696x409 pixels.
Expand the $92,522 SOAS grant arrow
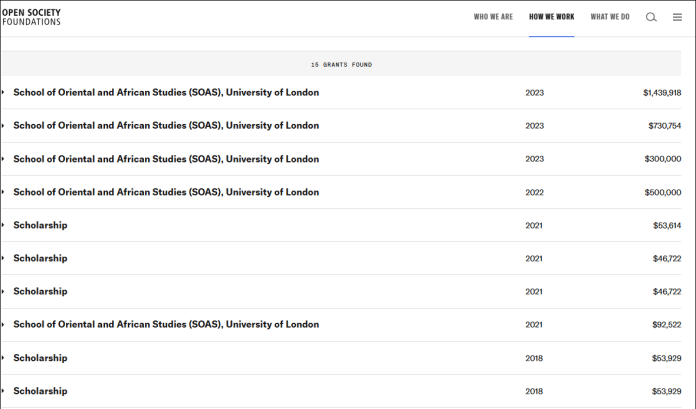coord(3,324)
